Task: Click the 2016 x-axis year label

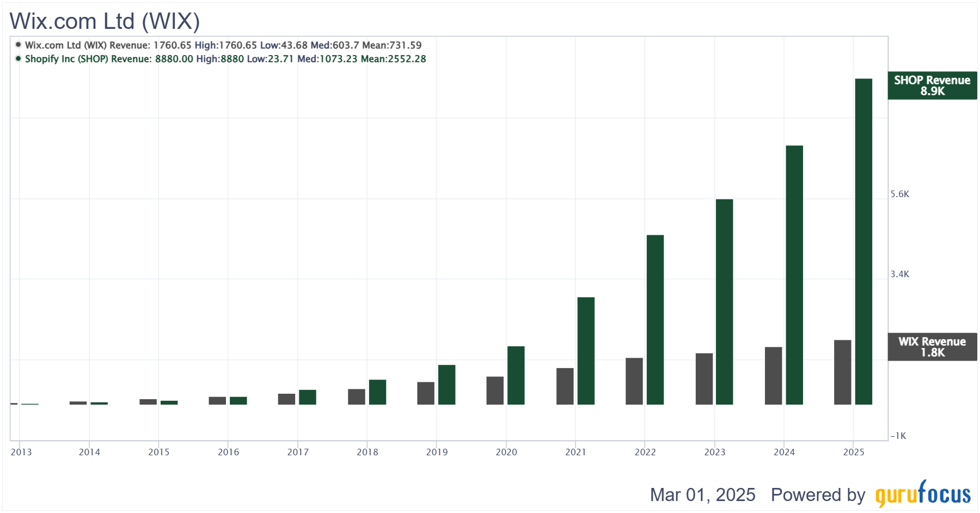Action: tap(229, 452)
